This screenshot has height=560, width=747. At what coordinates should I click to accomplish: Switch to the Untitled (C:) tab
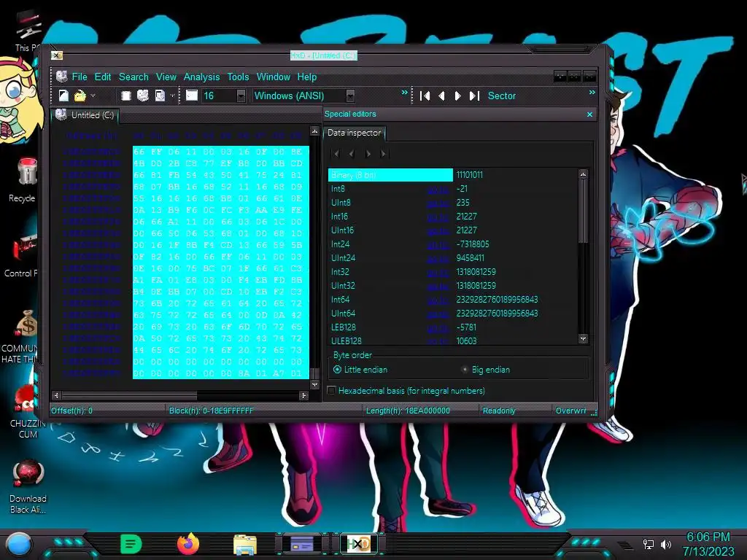(x=85, y=115)
